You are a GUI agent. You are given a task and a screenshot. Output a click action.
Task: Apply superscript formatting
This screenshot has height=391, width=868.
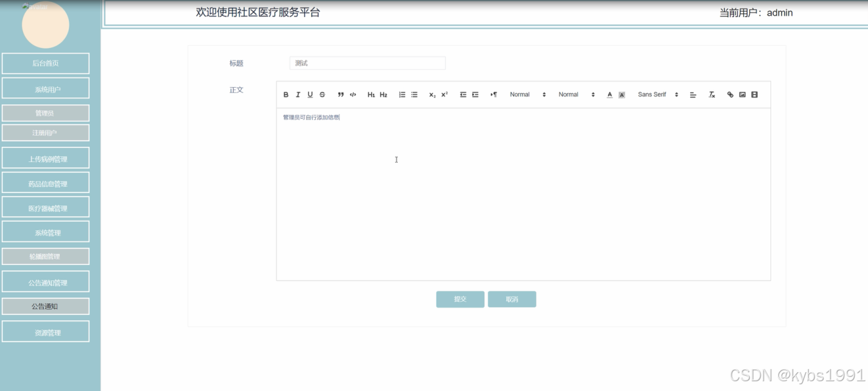[445, 94]
